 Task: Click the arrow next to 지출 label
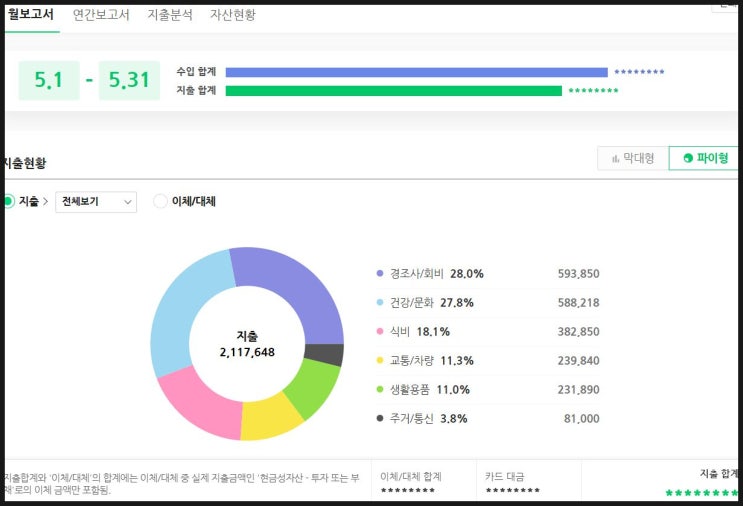tap(45, 201)
